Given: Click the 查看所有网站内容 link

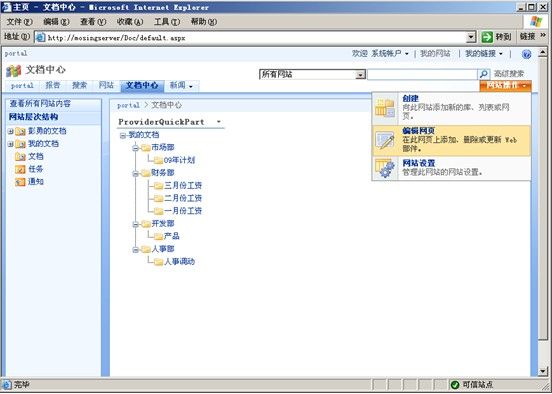Looking at the screenshot, I should (40, 104).
